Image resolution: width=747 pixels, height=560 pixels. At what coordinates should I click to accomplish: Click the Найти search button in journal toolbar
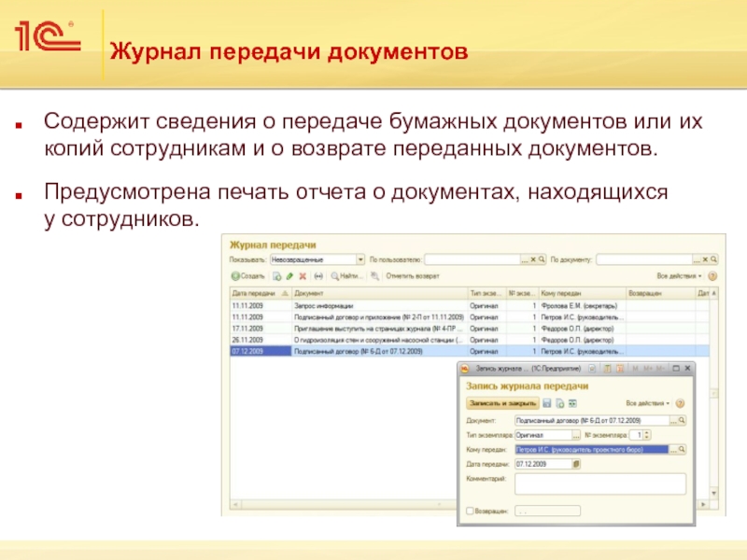[346, 276]
